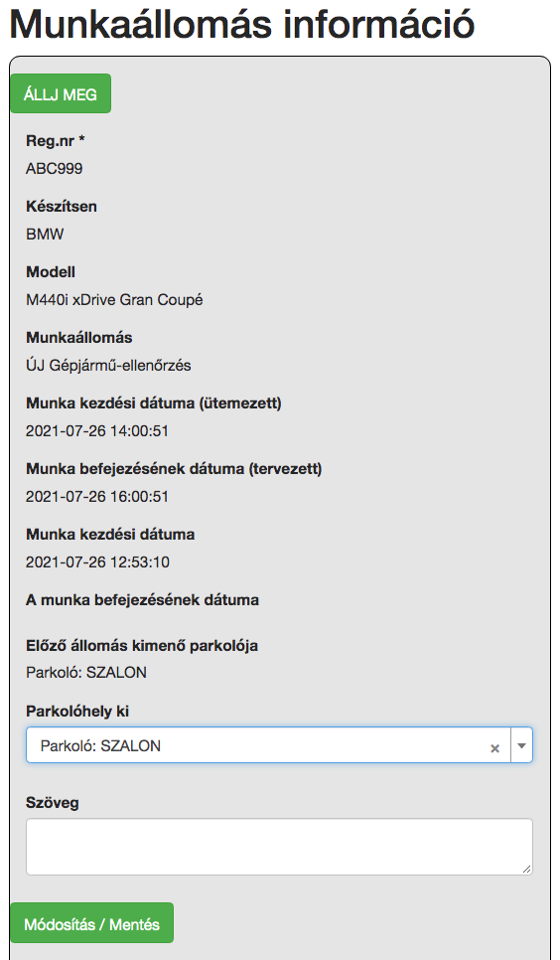Click the BMW make value
This screenshot has height=960, width=560.
point(45,235)
